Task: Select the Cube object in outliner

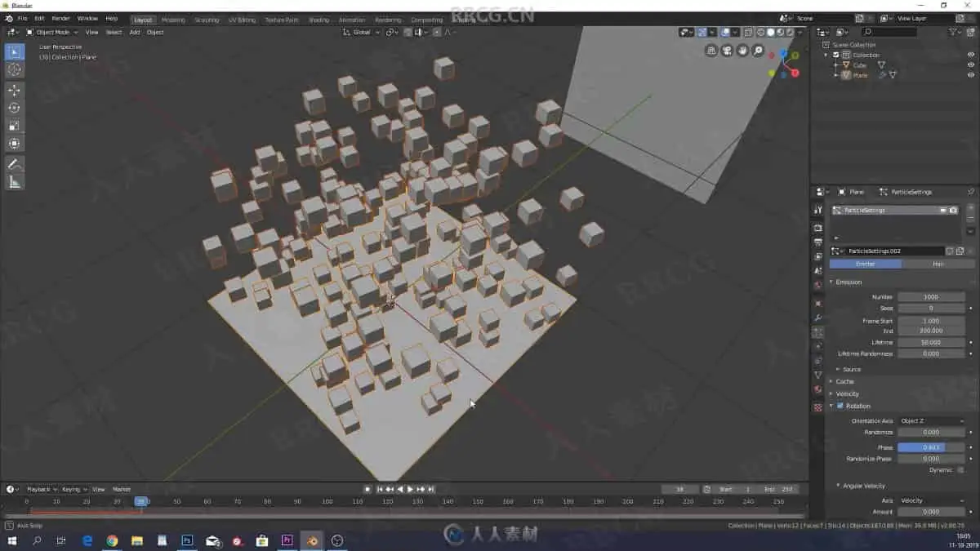Action: pos(859,64)
